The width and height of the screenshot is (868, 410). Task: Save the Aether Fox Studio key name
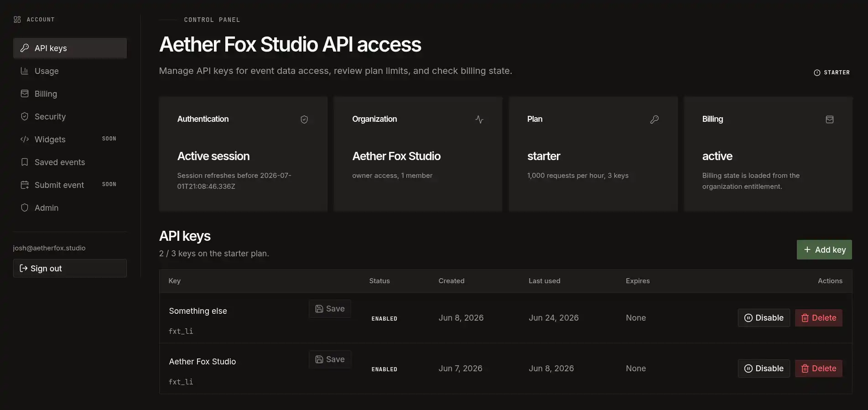(x=330, y=359)
